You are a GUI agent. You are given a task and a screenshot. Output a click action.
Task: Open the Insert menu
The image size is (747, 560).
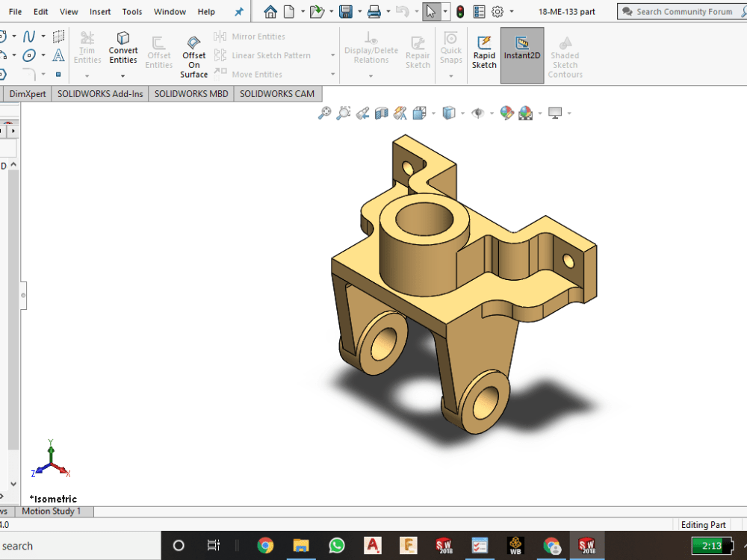pos(99,11)
